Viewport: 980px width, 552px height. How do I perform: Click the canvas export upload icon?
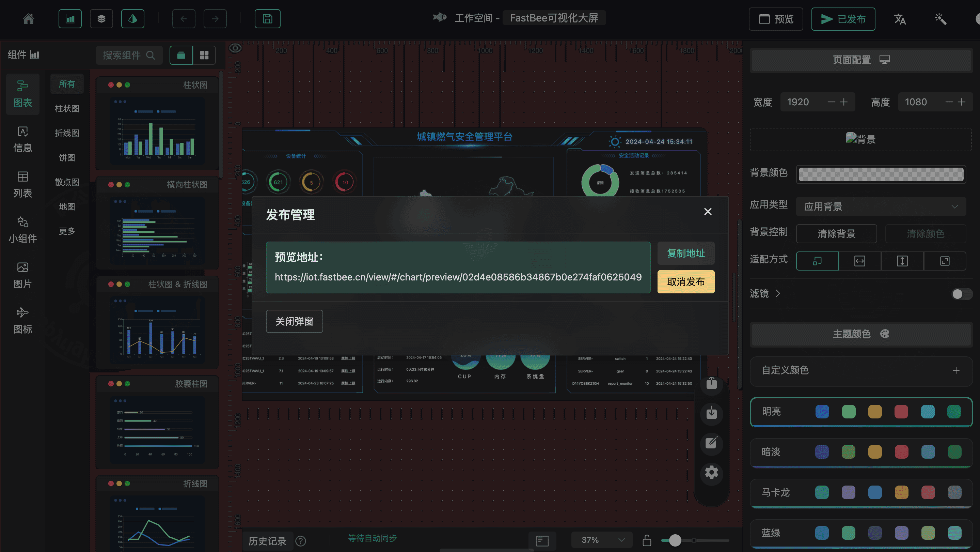point(711,383)
